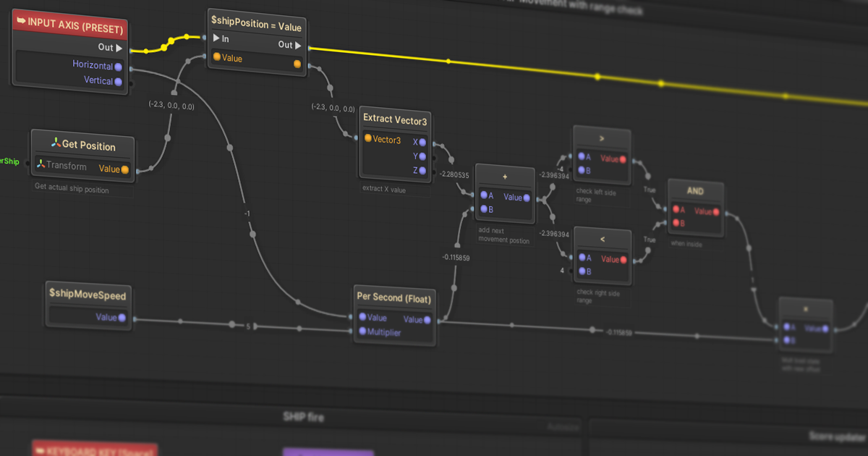The width and height of the screenshot is (868, 456).
Task: Select the SHIP fire group tab
Action: pyautogui.click(x=303, y=416)
